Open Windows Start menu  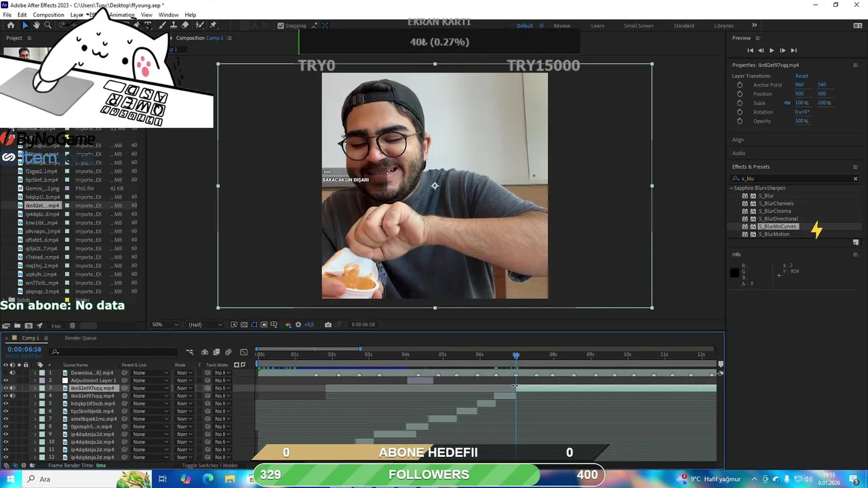[x=11, y=479]
